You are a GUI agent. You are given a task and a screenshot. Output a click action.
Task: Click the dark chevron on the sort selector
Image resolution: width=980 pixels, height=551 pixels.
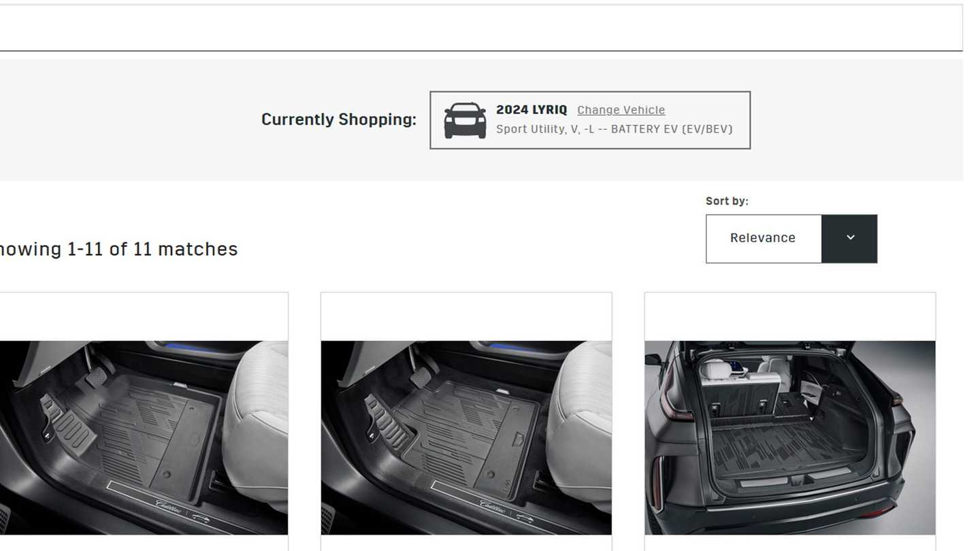[x=849, y=238]
